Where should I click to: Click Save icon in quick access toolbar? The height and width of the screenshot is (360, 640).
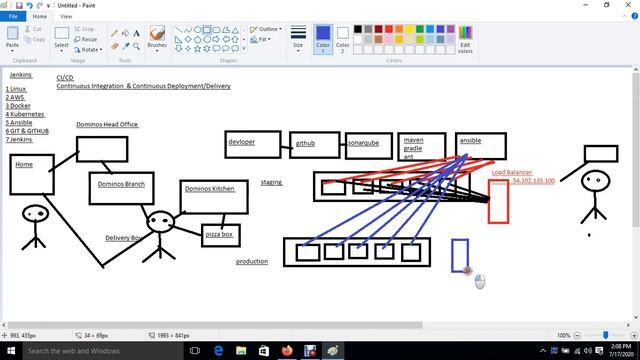point(19,5)
